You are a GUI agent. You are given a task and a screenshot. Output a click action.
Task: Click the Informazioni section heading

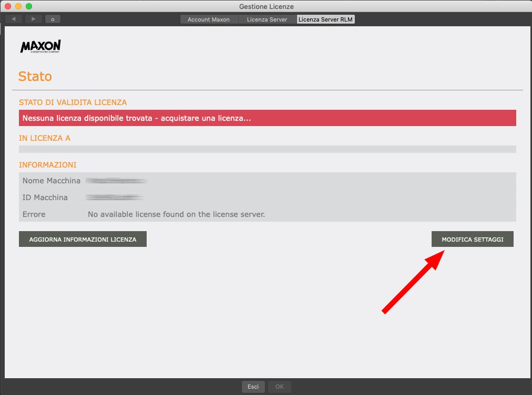[x=48, y=165]
